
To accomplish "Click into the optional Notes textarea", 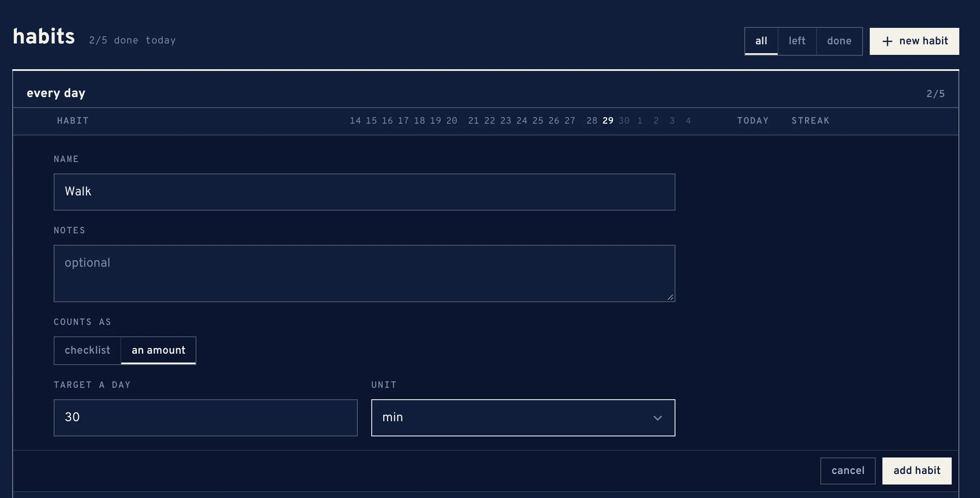I will [x=364, y=273].
